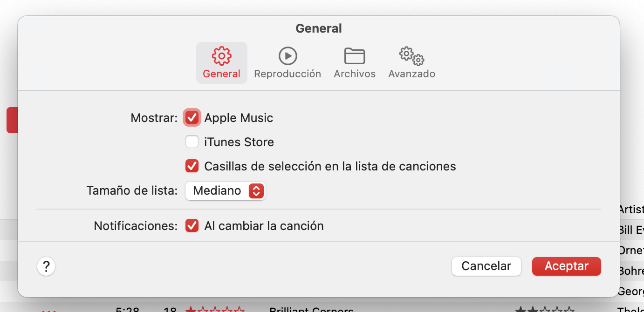Select the Ornet… artist row
Viewport: 644px width, 312px height.
631,250
